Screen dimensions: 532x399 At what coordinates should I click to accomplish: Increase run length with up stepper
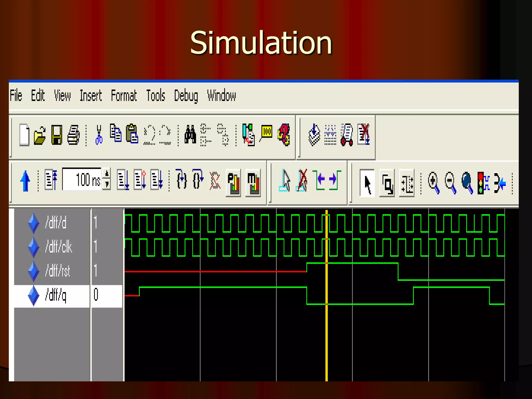click(x=107, y=174)
